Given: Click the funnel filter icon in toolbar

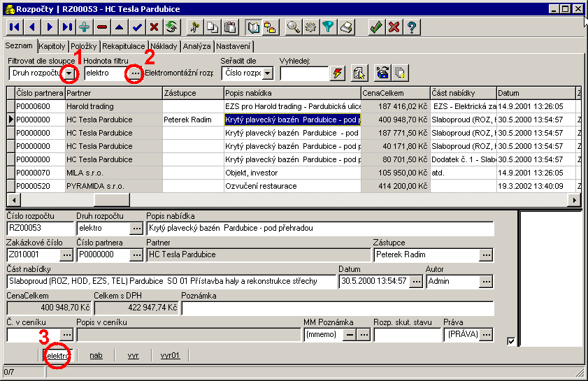Looking at the screenshot, I should pos(328,27).
